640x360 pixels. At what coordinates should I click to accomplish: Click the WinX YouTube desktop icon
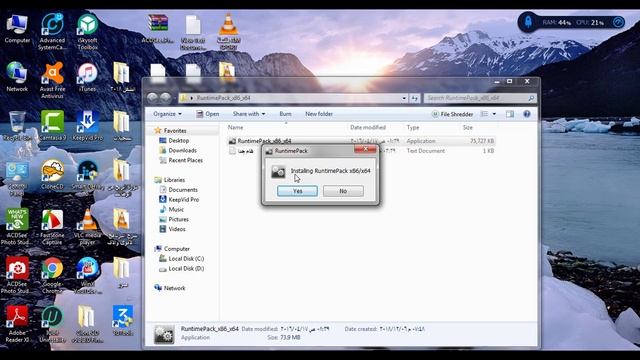(87, 275)
